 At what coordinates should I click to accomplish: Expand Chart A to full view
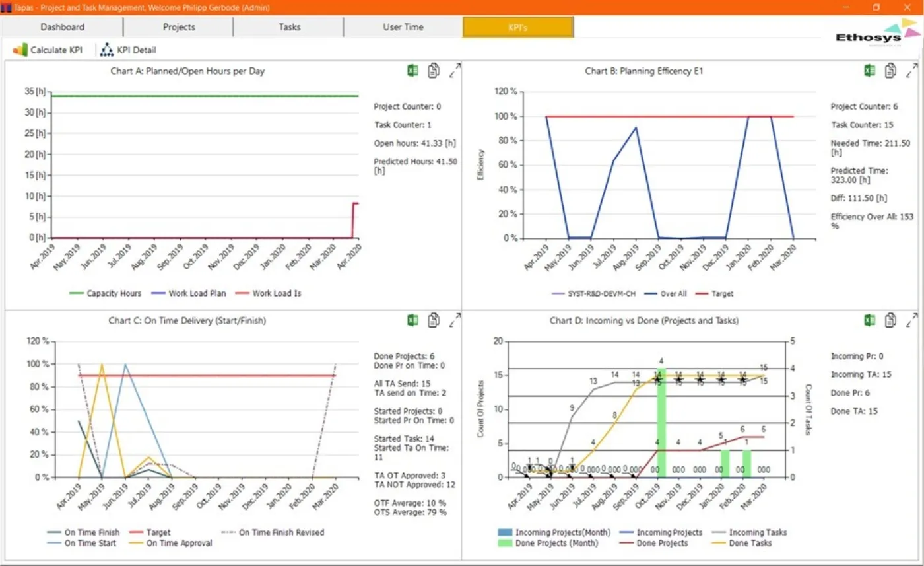tap(455, 71)
